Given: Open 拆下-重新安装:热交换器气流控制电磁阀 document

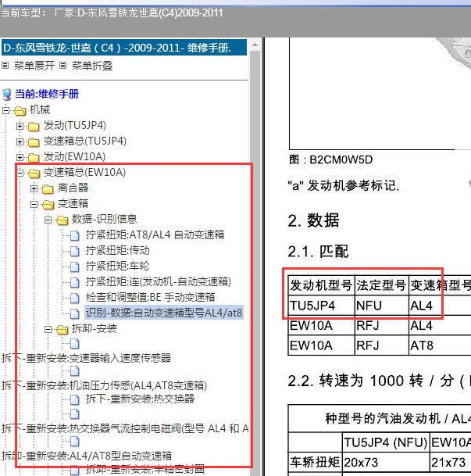Looking at the screenshot, I should 125,428.
